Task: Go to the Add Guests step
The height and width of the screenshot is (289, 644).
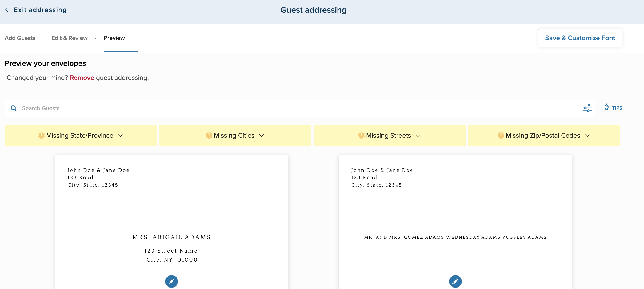Action: click(x=20, y=38)
